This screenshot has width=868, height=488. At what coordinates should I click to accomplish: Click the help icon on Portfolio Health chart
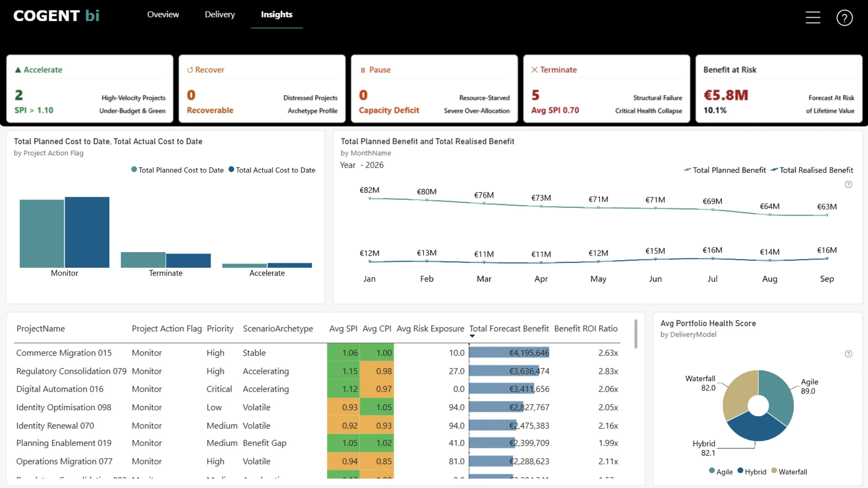click(x=849, y=354)
